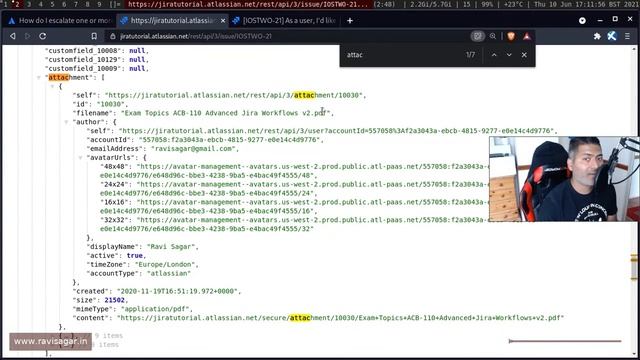Open the 48x48 avatar URL
This screenshot has height=360, width=640.
(294, 171)
